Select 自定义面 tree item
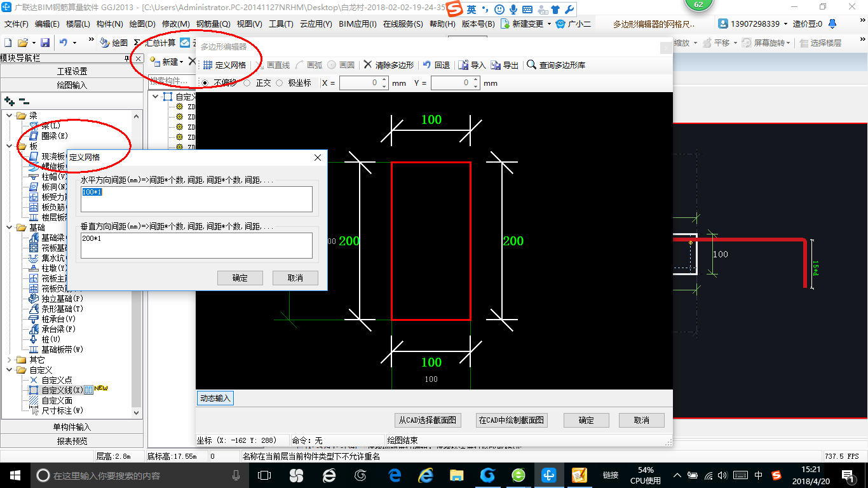This screenshot has width=868, height=488. (x=51, y=400)
